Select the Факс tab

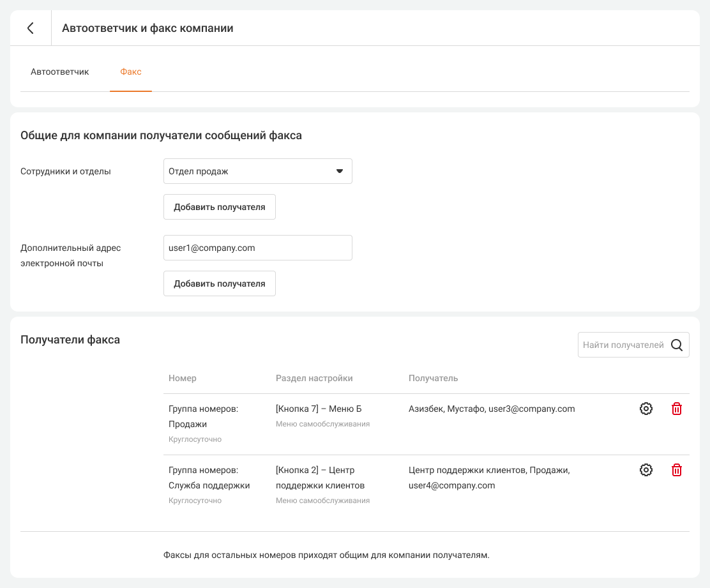(131, 72)
